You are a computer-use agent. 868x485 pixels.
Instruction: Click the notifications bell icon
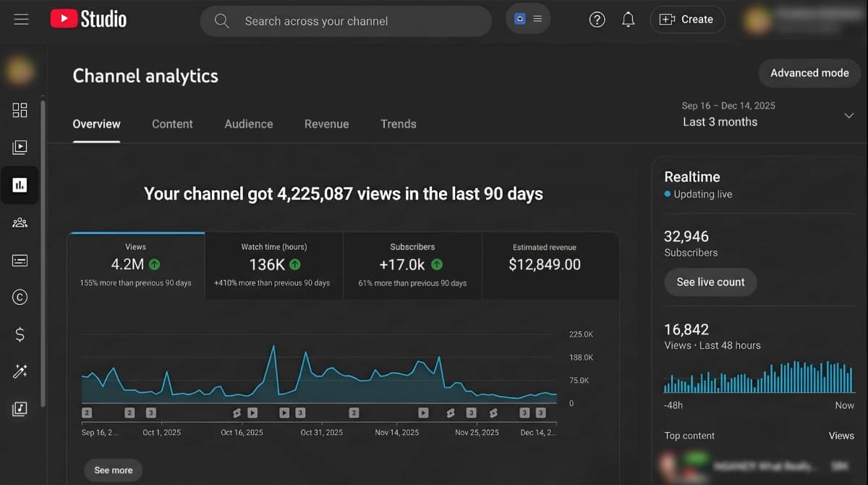(628, 20)
